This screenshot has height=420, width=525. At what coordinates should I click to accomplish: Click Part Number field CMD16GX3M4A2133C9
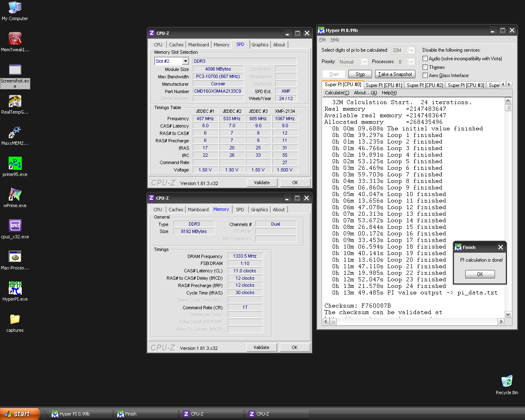218,91
